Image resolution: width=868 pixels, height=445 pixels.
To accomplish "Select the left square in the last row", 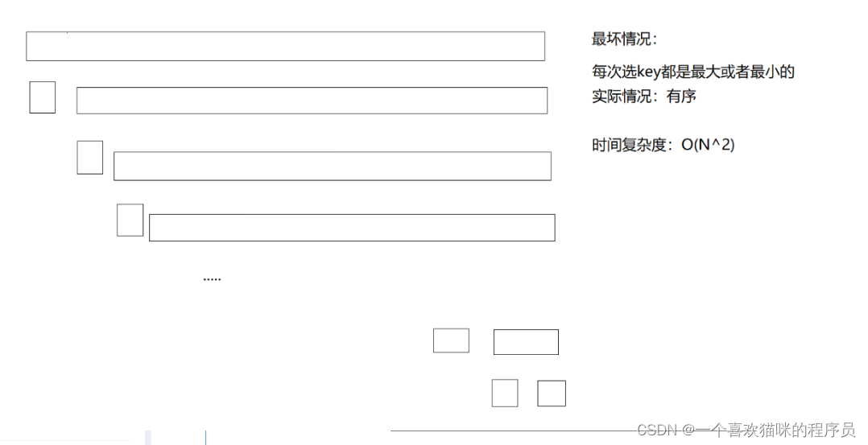I will click(x=505, y=393).
